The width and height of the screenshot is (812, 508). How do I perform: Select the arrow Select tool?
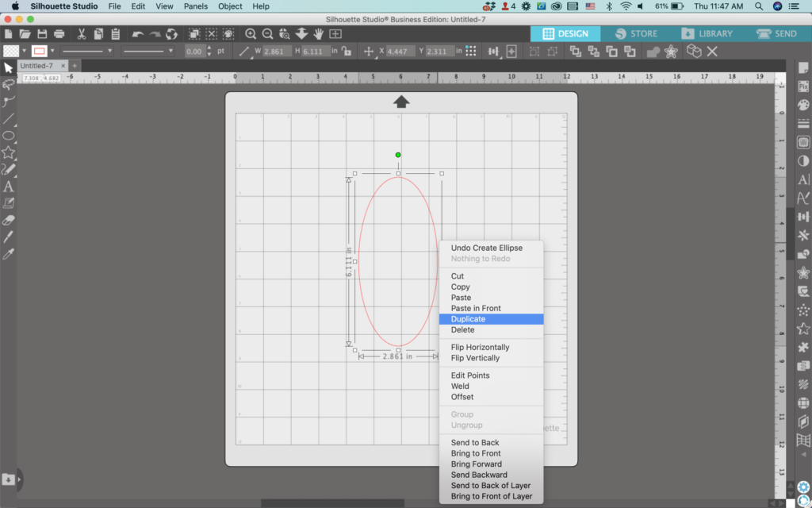[x=8, y=68]
